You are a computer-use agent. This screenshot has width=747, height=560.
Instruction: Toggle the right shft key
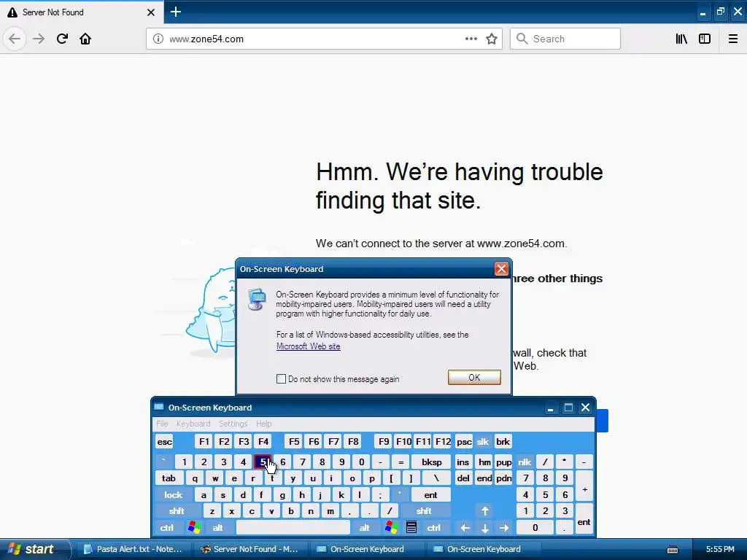pos(424,511)
